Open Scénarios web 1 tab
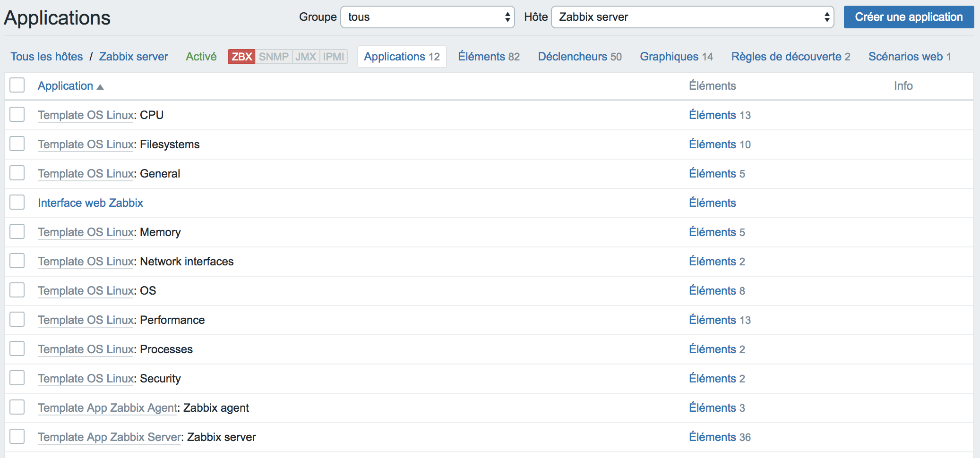980x458 pixels. pos(910,57)
